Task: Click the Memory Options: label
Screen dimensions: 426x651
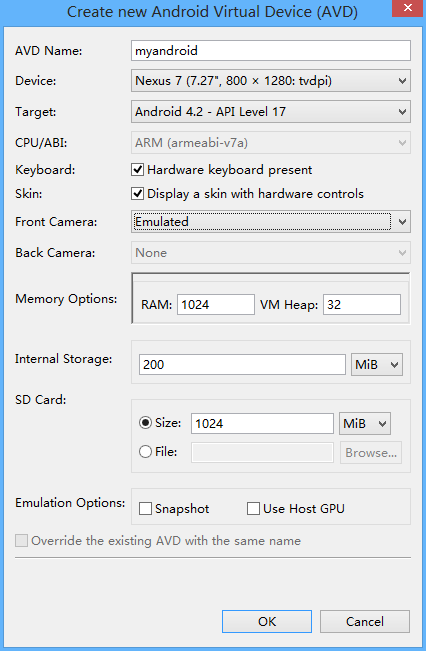Action: pos(66,299)
